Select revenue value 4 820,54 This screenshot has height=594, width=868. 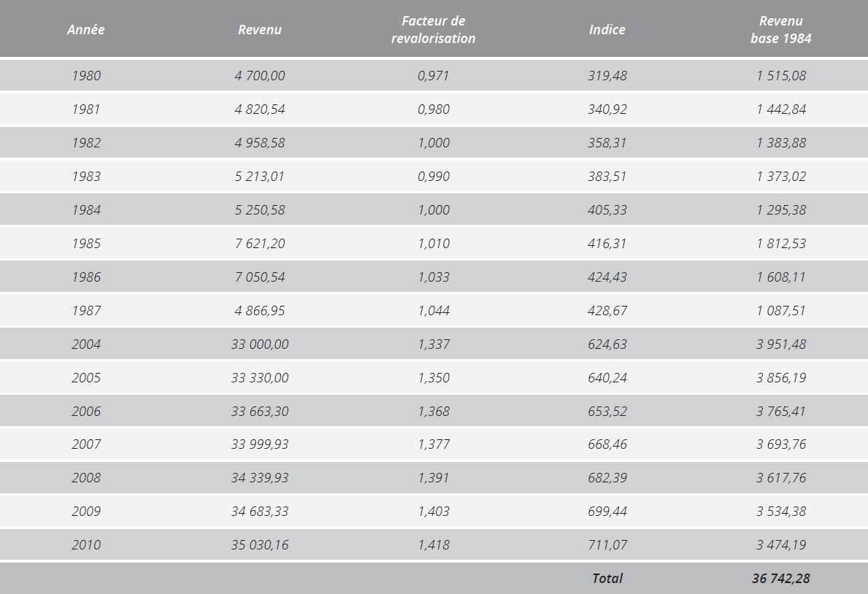pyautogui.click(x=260, y=109)
